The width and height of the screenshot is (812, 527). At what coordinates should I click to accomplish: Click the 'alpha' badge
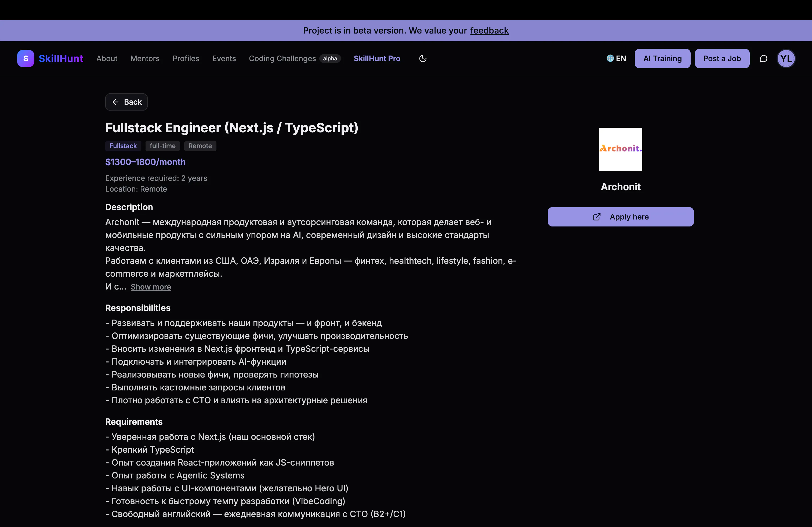click(x=330, y=59)
